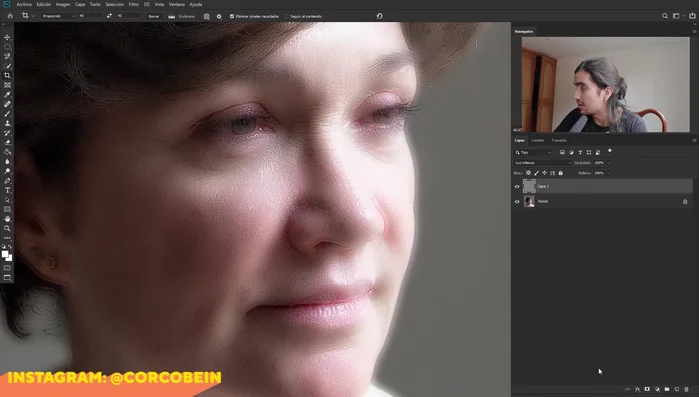The image size is (699, 397).
Task: Select the Dodge tool
Action: coord(7,171)
